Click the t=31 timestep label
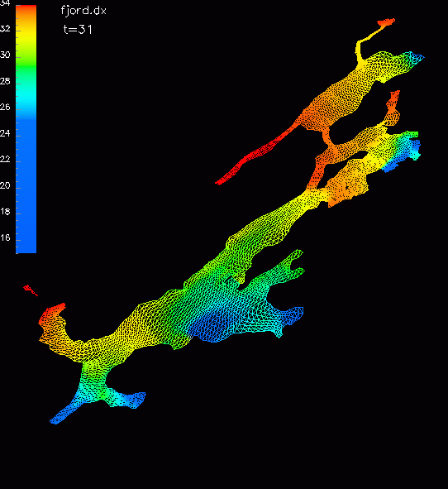 coord(78,30)
